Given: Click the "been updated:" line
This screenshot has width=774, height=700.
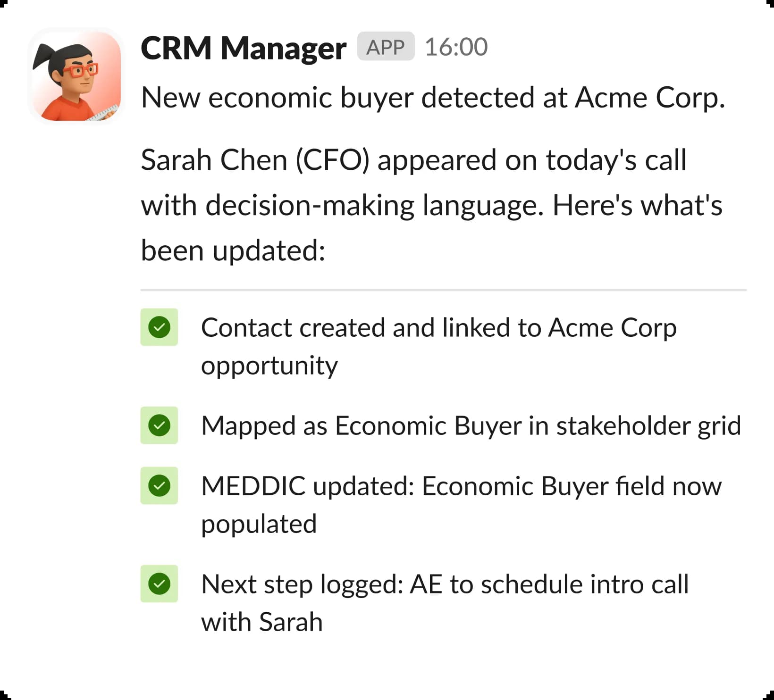Looking at the screenshot, I should click(x=233, y=250).
